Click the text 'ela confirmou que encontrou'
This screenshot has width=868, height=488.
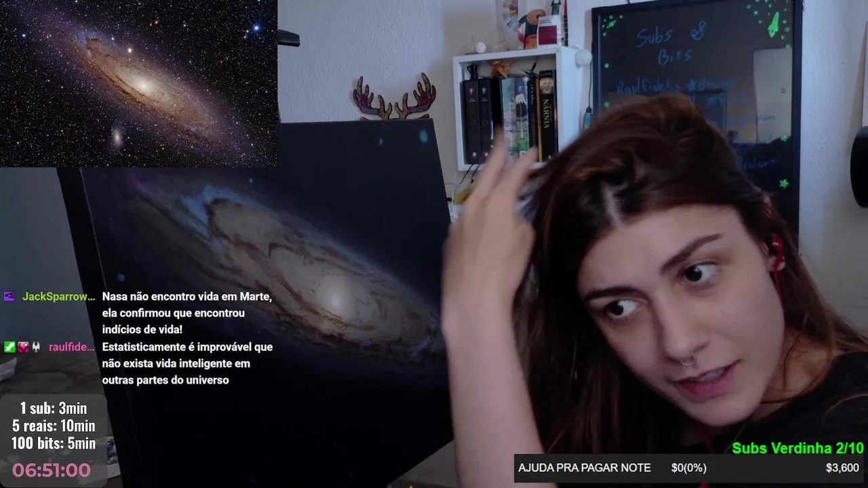[x=174, y=313]
